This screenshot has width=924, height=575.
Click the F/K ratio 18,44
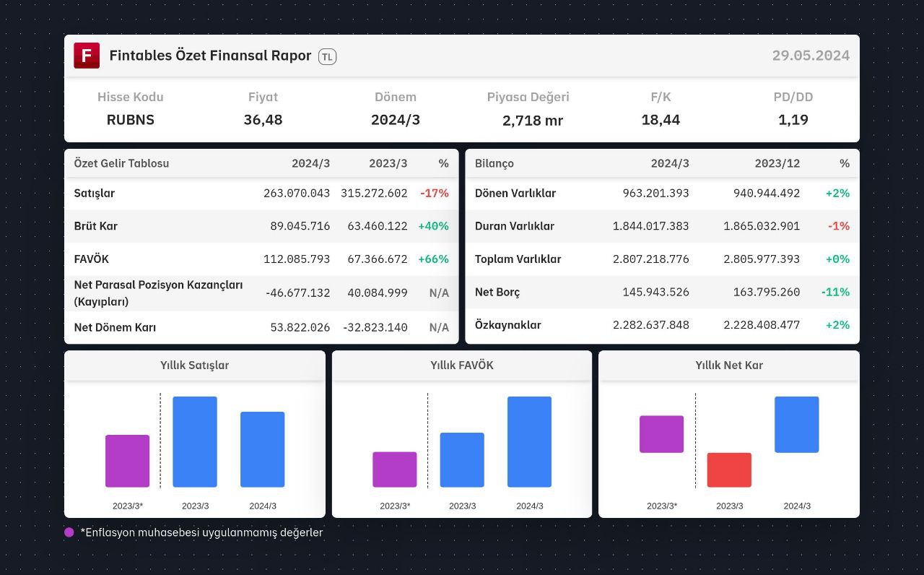click(x=661, y=120)
